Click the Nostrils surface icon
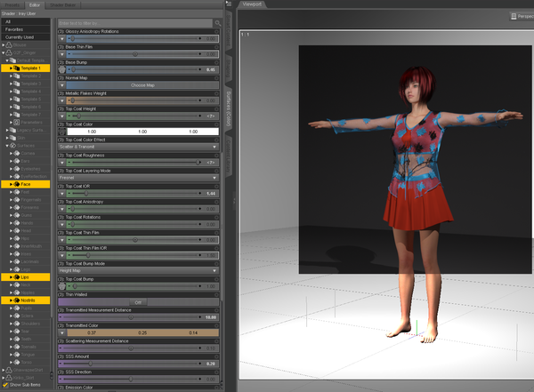 16,300
